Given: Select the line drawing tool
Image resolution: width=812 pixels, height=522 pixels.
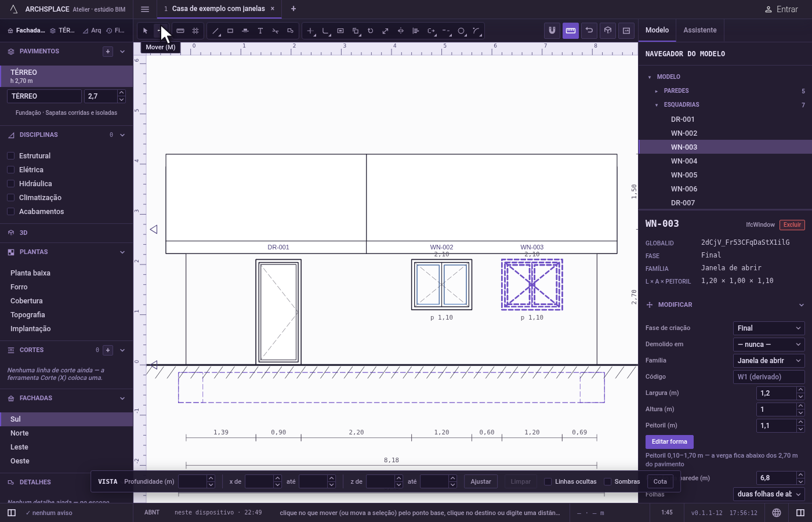Looking at the screenshot, I should (x=215, y=31).
